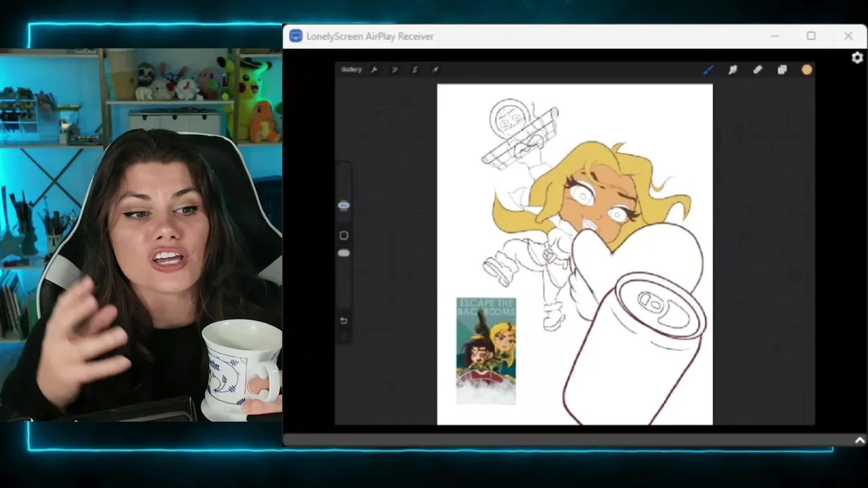Screen dimensions: 868x488
Task: Click the LonelyScreen AirPlay Receiver title text
Action: click(370, 37)
